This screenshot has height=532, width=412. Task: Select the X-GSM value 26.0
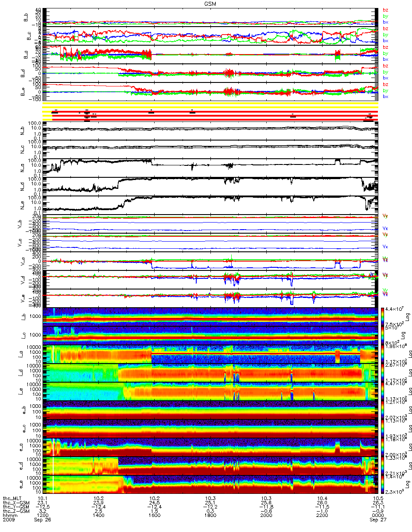tap(322, 503)
